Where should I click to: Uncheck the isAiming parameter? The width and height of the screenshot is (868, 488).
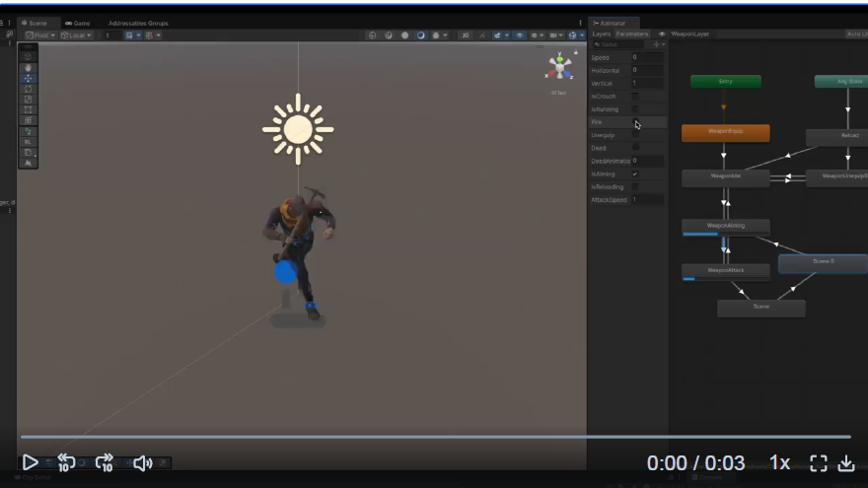coord(635,174)
